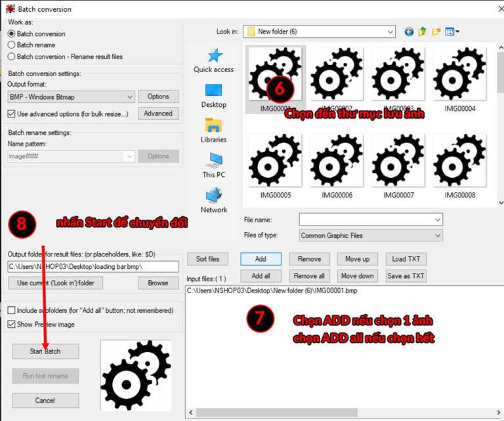Go to Desktop in the places bar

click(x=213, y=96)
